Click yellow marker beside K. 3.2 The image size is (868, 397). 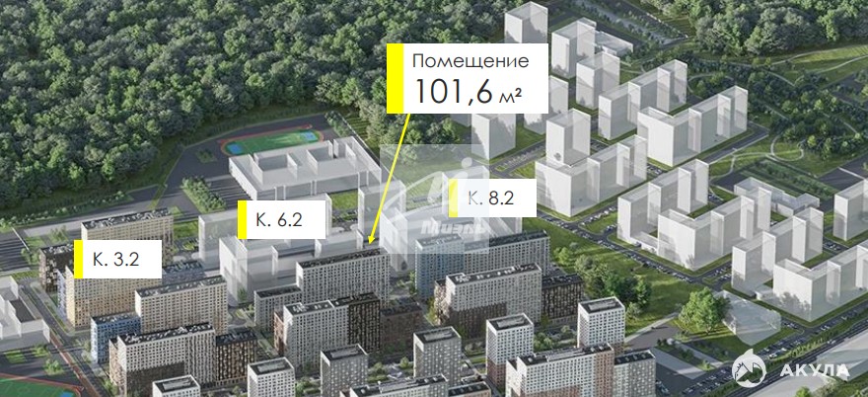pyautogui.click(x=79, y=259)
